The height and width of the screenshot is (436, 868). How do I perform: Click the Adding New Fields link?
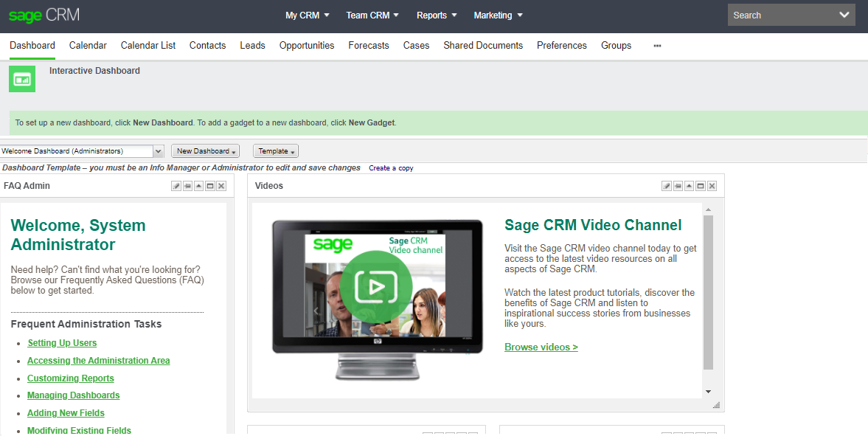tap(66, 413)
